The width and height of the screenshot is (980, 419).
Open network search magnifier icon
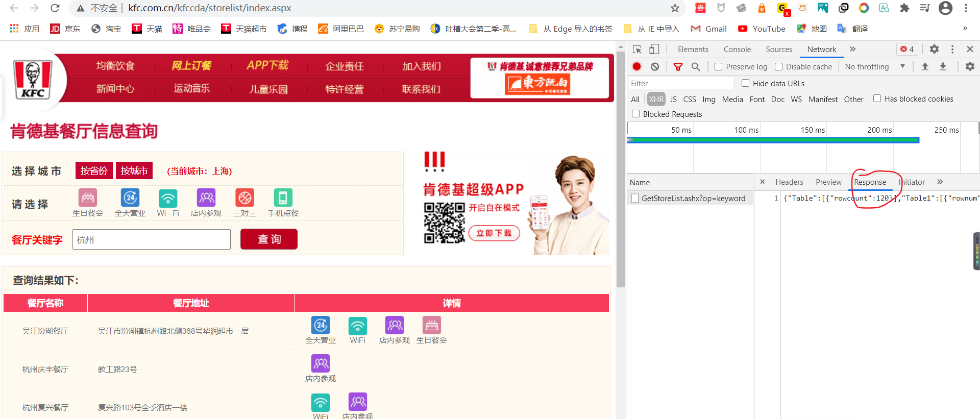tap(695, 66)
